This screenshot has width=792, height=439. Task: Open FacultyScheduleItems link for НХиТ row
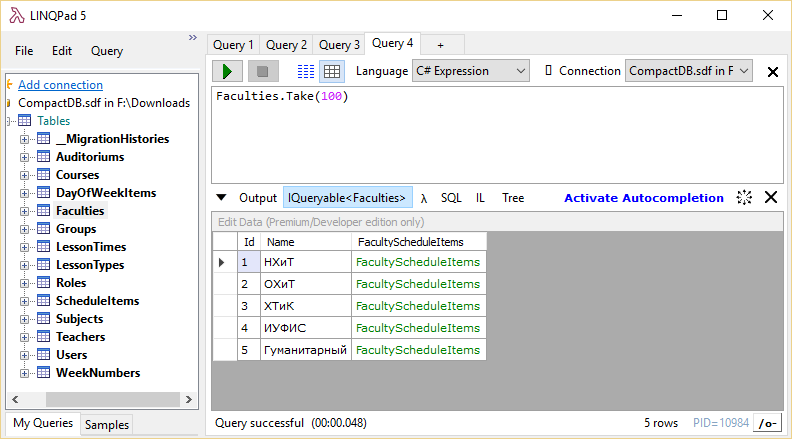(x=418, y=262)
